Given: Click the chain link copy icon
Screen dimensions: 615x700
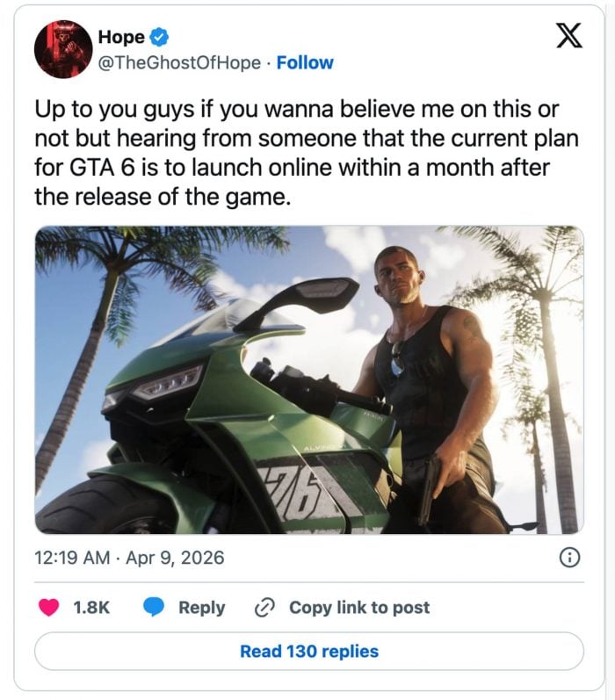Looking at the screenshot, I should pyautogui.click(x=264, y=608).
